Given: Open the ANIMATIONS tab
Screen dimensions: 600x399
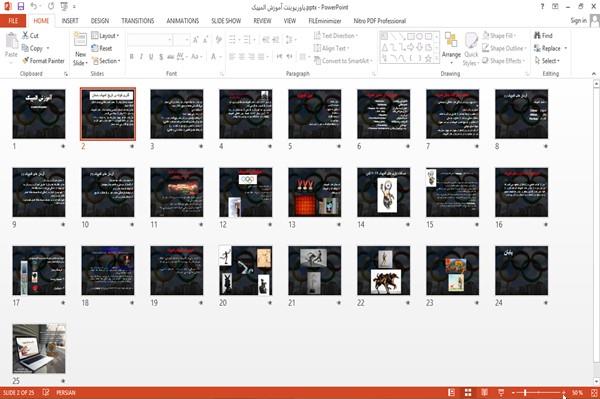Looking at the screenshot, I should coord(183,21).
